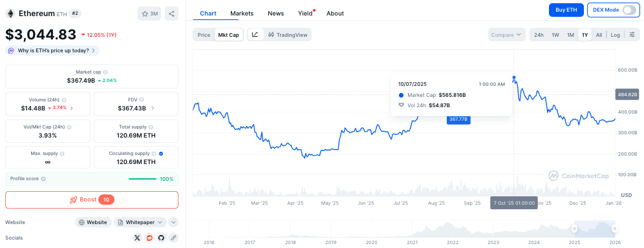Set chart range to 24h
The image size is (644, 248).
coord(539,35)
